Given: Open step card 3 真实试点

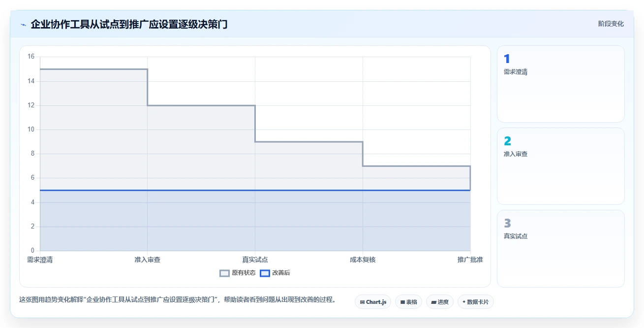Looking at the screenshot, I should click(x=561, y=249).
